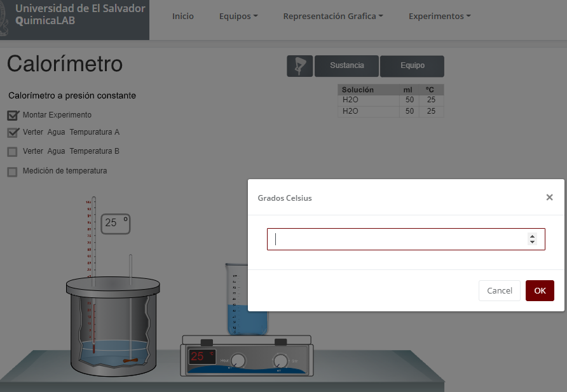567x392 pixels.
Task: Click the hotplate Stir knob
Action: point(281,360)
